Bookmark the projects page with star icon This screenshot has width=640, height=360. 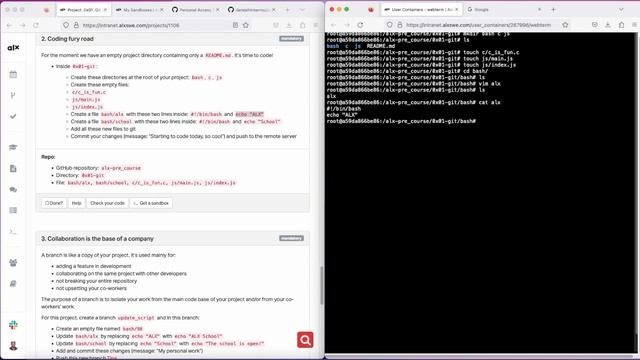246,25
